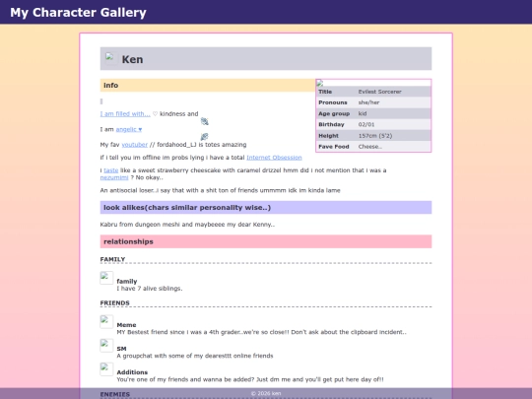Click 'A groupchat with some of my' description

click(195, 356)
